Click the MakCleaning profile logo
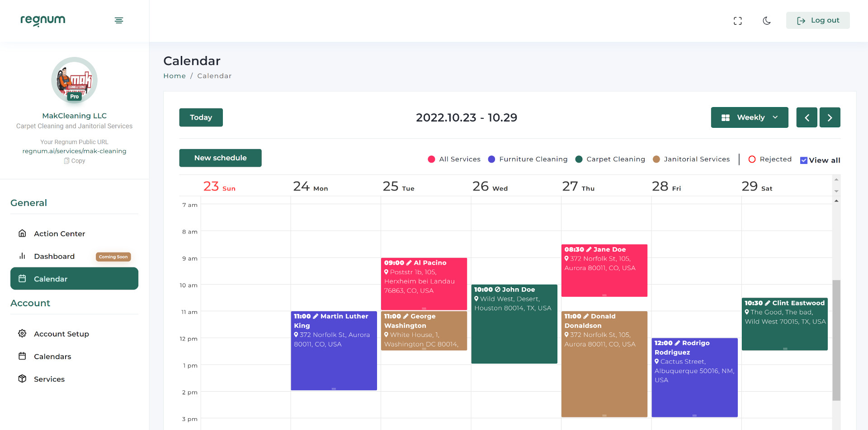 tap(74, 80)
